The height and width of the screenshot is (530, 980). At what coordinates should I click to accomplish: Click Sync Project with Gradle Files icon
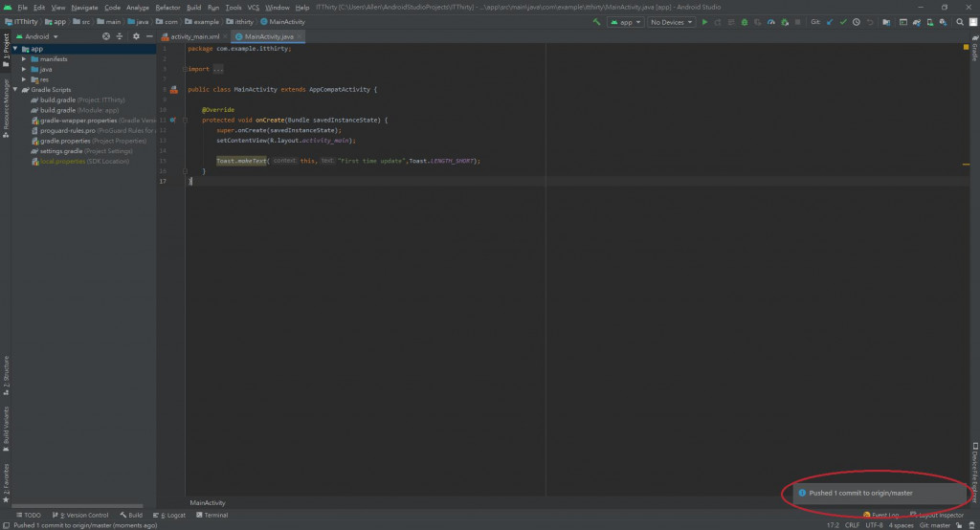917,22
